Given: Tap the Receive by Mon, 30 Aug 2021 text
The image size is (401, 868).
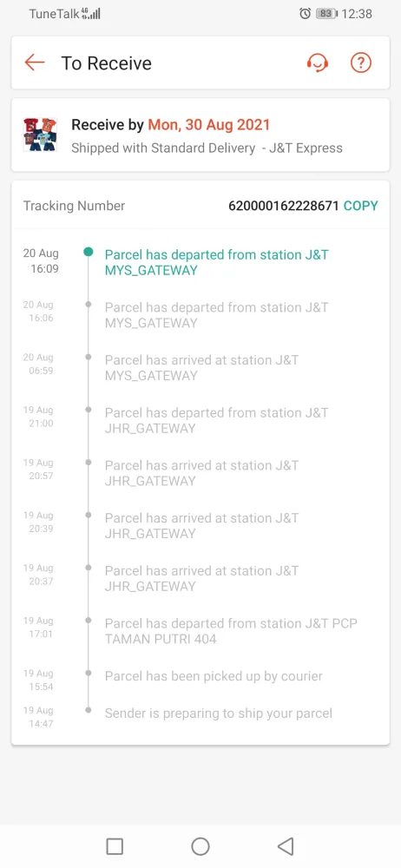Looking at the screenshot, I should coord(171,124).
